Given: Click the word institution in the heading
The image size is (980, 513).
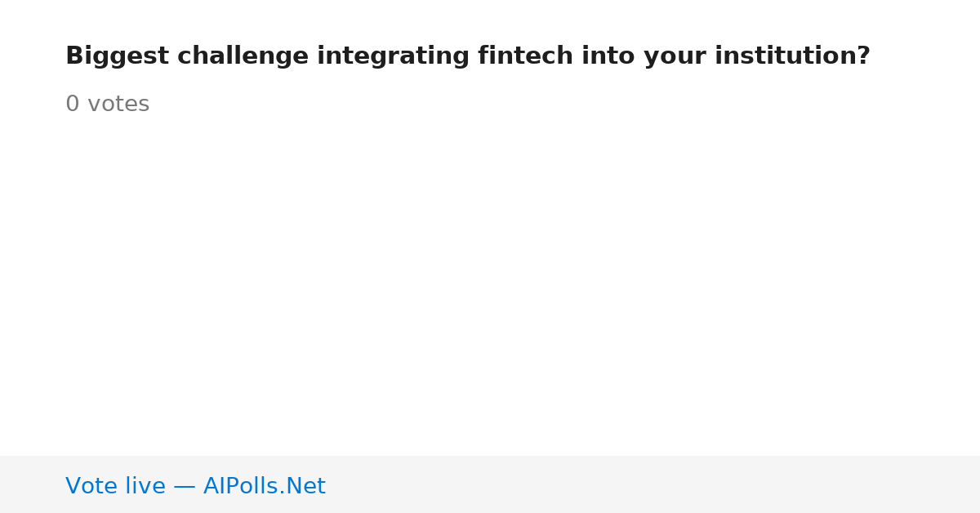Looking at the screenshot, I should (x=785, y=56).
